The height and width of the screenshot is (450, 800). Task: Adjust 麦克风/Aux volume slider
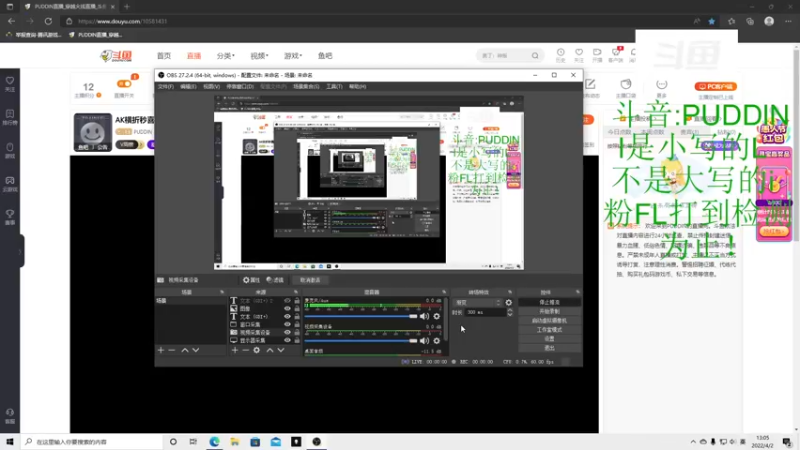coord(361,316)
